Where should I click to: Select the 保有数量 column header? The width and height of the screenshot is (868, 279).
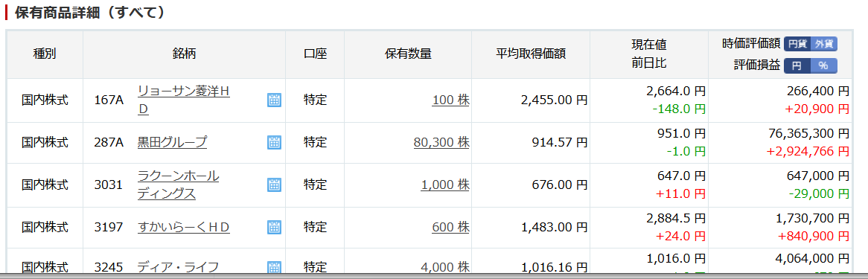click(x=408, y=54)
